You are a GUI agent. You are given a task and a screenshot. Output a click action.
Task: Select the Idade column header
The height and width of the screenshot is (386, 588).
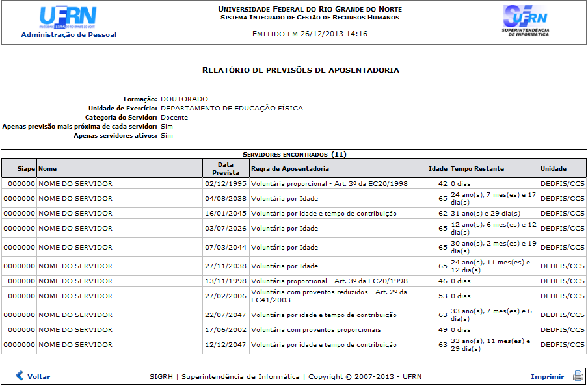tap(438, 168)
